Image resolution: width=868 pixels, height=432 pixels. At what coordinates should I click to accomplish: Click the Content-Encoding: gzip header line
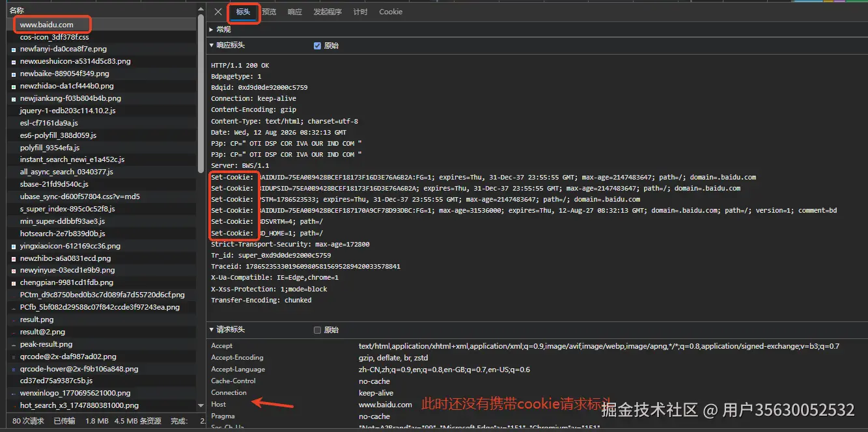(253, 110)
